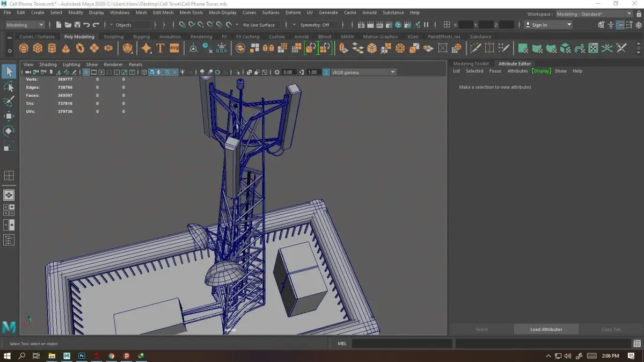Click the Load Attributes button
The height and width of the screenshot is (362, 644).
coord(546,329)
